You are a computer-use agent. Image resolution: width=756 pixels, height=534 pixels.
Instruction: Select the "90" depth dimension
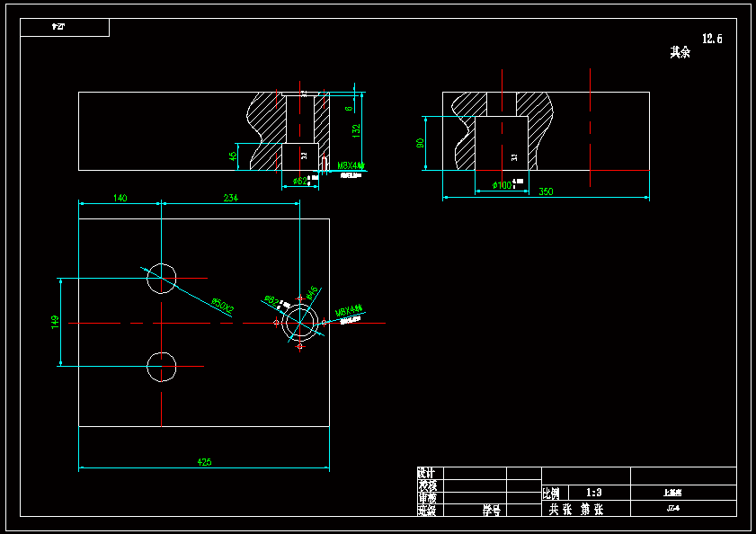point(420,143)
